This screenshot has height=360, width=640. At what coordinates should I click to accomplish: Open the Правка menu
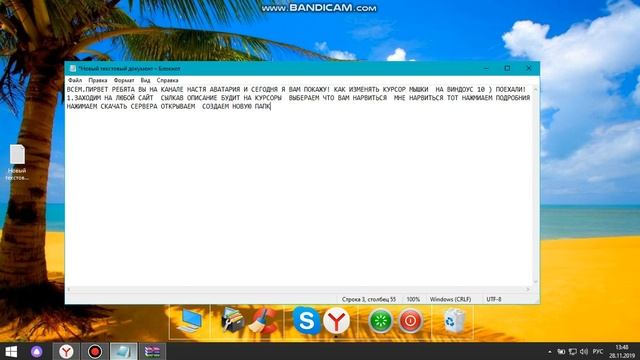(x=98, y=80)
